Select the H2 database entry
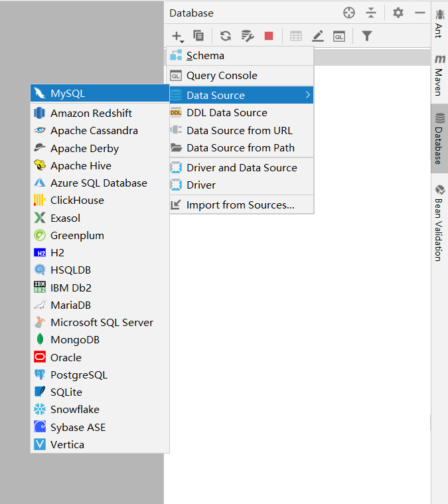This screenshot has width=448, height=504. click(100, 252)
